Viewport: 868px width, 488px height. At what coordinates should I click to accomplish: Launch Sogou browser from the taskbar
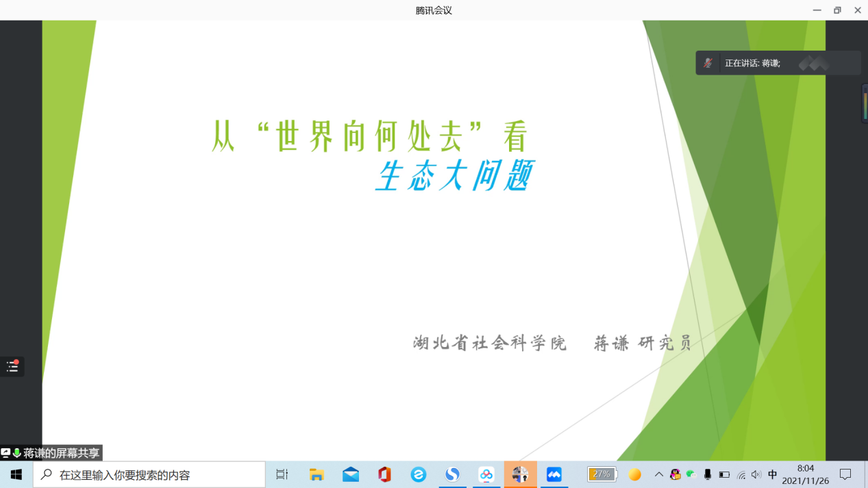click(x=452, y=474)
